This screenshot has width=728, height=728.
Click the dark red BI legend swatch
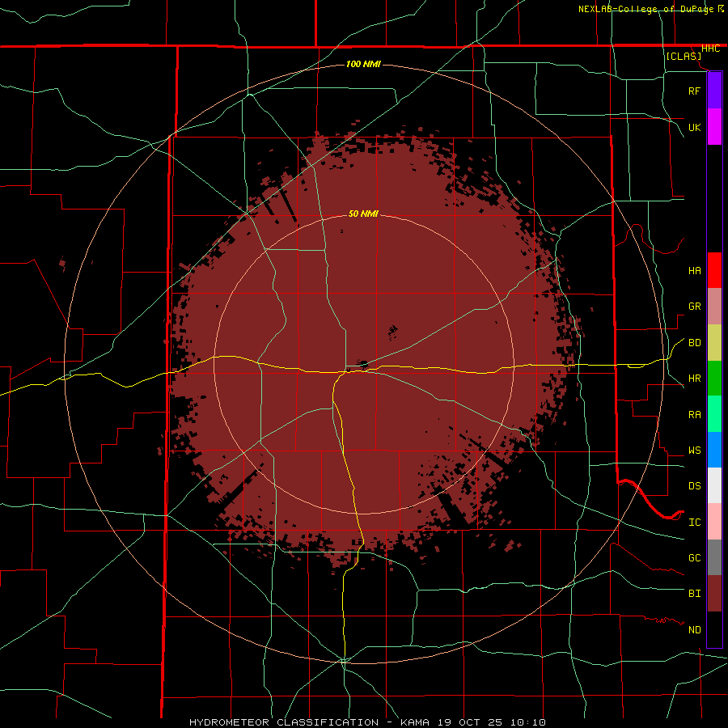coord(714,594)
